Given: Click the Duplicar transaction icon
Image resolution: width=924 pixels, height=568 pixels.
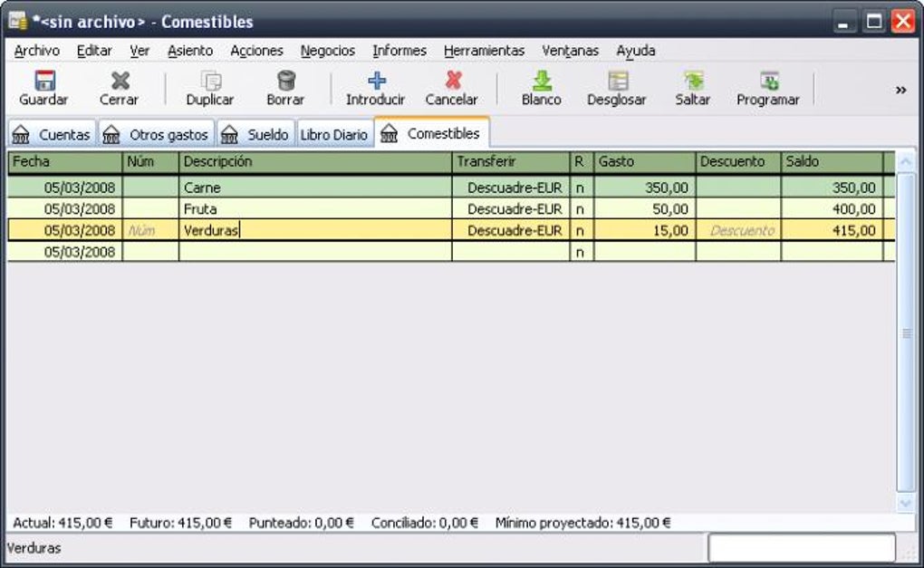Looking at the screenshot, I should (x=211, y=81).
